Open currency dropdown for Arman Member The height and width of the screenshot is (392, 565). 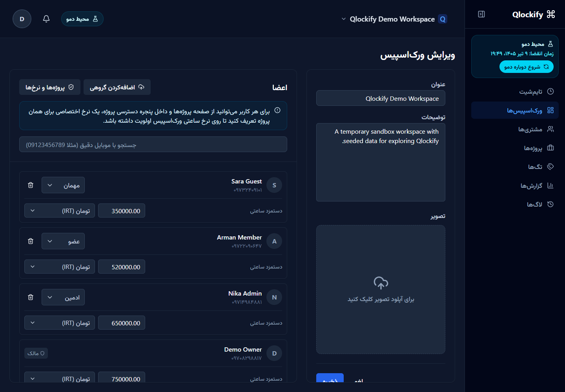(x=60, y=267)
